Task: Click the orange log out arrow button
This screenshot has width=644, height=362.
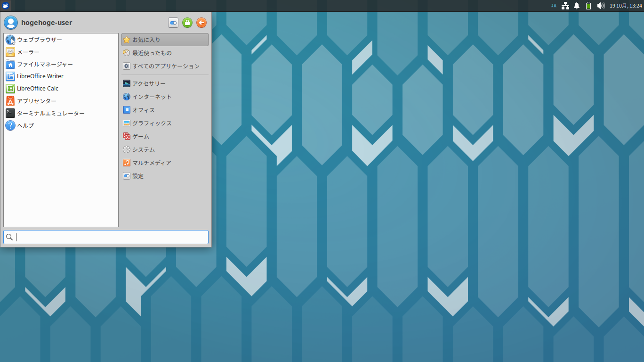Action: 201,23
